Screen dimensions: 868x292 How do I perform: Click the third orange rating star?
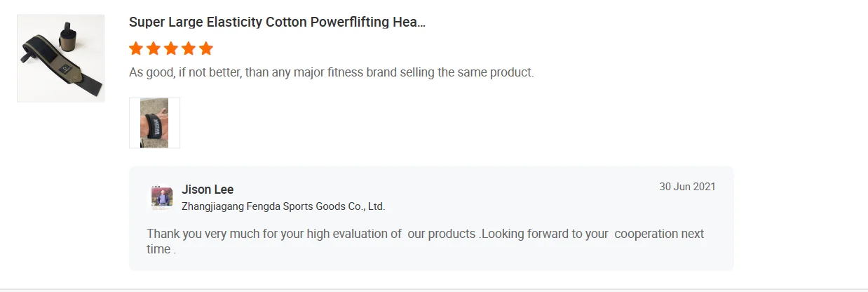point(171,48)
